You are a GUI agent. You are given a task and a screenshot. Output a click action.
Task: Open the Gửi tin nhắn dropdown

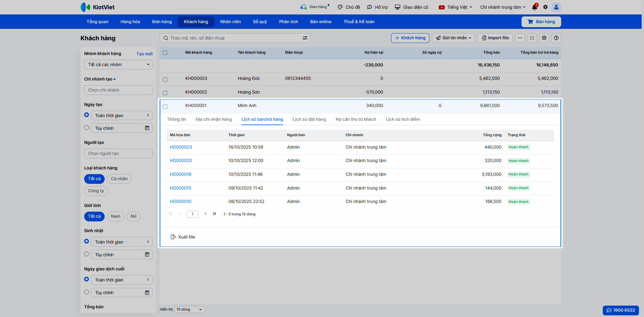pyautogui.click(x=453, y=38)
